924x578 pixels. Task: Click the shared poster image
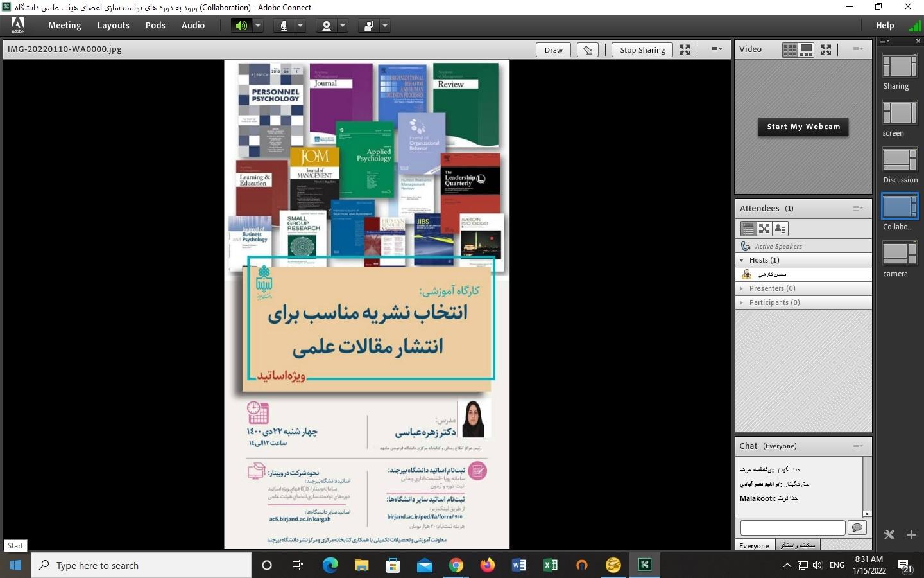(x=367, y=304)
